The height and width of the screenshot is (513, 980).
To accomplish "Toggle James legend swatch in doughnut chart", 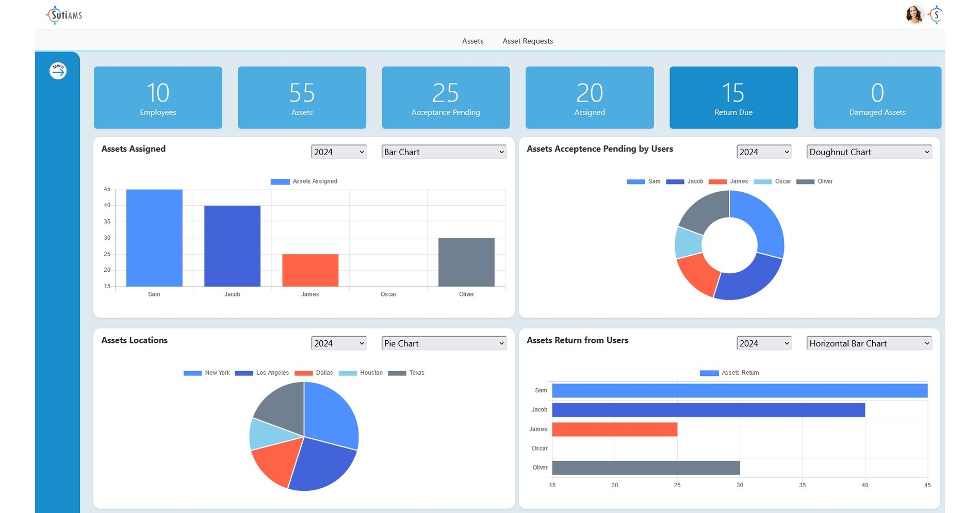I will pyautogui.click(x=717, y=181).
